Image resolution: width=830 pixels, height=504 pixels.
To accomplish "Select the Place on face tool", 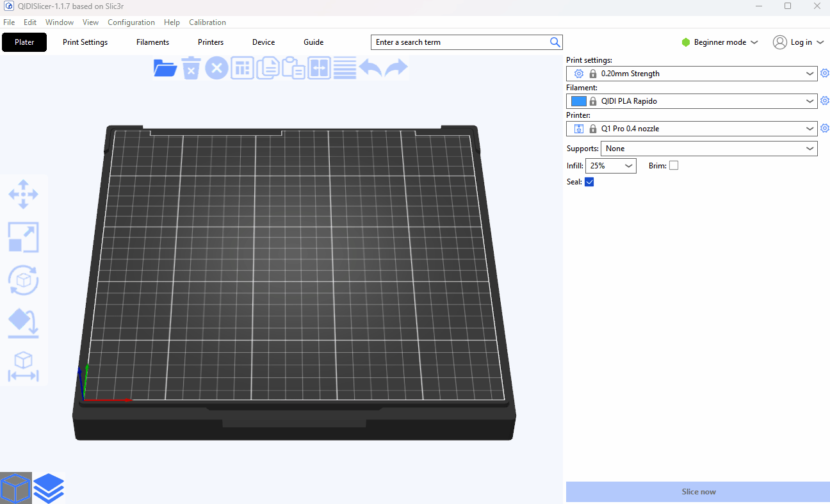I will 24,323.
